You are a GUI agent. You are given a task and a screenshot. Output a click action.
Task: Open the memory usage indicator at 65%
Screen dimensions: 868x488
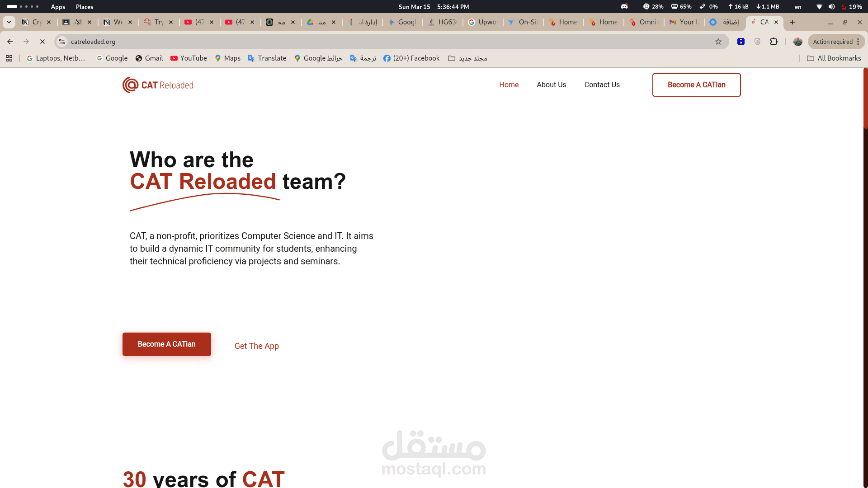point(681,7)
